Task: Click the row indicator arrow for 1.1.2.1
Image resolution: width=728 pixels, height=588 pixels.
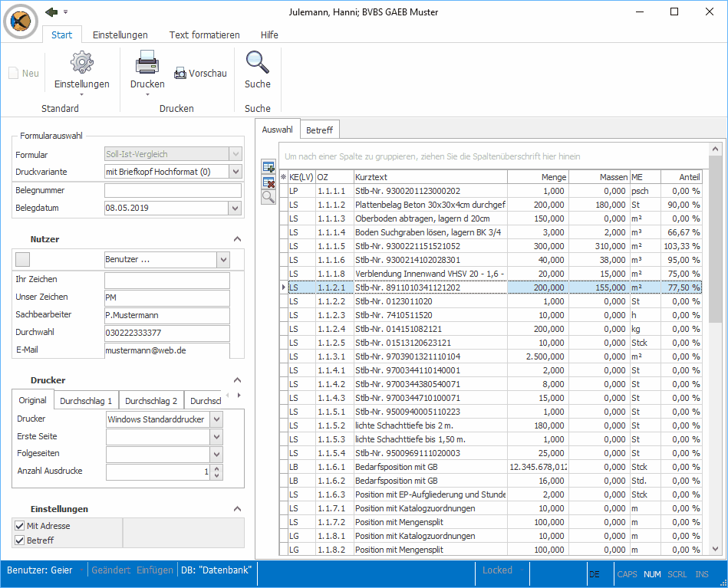Action: coord(283,287)
